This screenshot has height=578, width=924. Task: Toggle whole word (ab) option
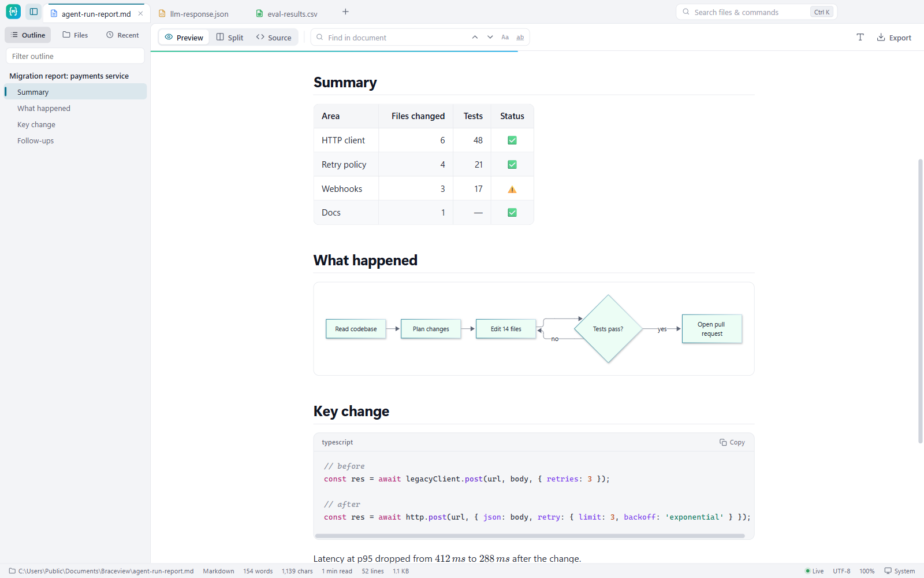tap(520, 37)
